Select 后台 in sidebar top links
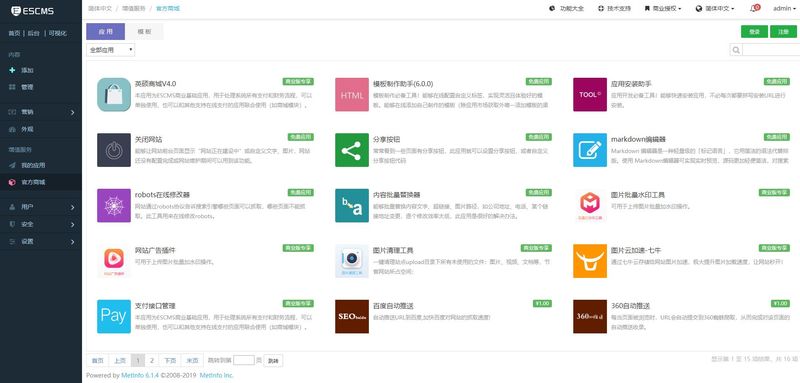 (x=33, y=33)
